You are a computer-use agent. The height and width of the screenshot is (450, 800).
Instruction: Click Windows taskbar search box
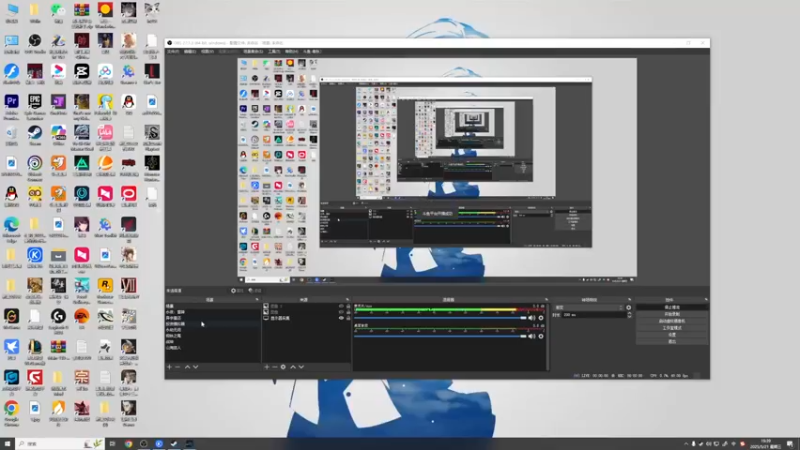60,444
